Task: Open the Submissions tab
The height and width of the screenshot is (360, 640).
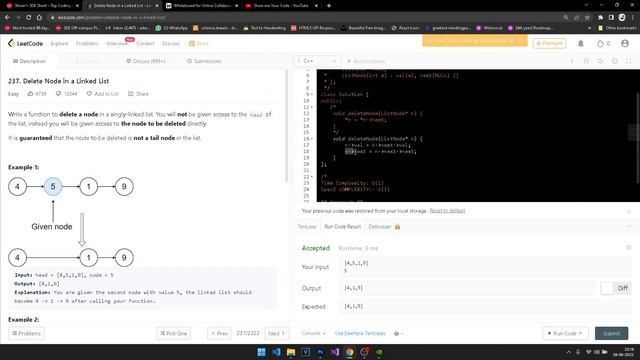Action: pos(204,61)
